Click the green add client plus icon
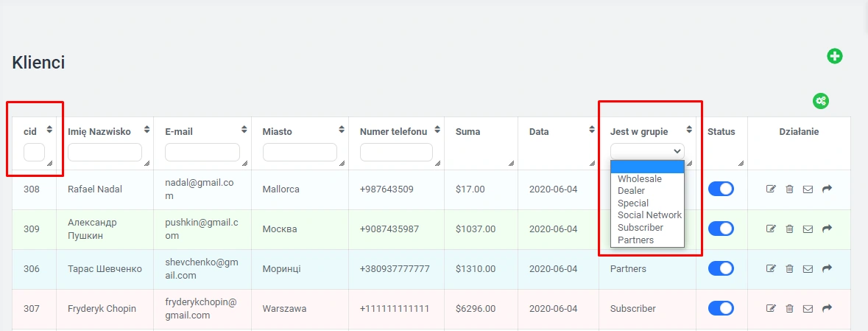The width and height of the screenshot is (868, 331). pos(834,56)
